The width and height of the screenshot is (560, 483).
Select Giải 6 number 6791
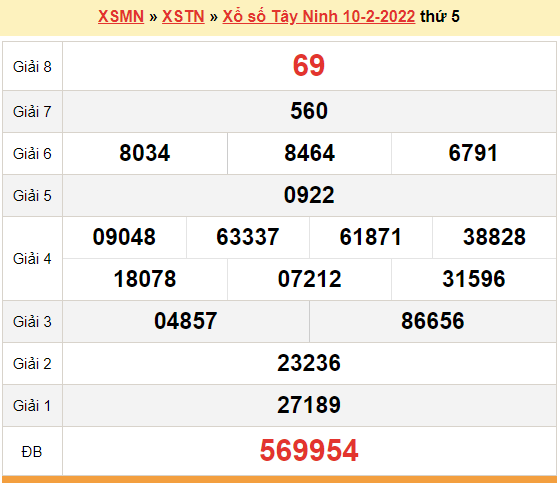click(x=473, y=153)
